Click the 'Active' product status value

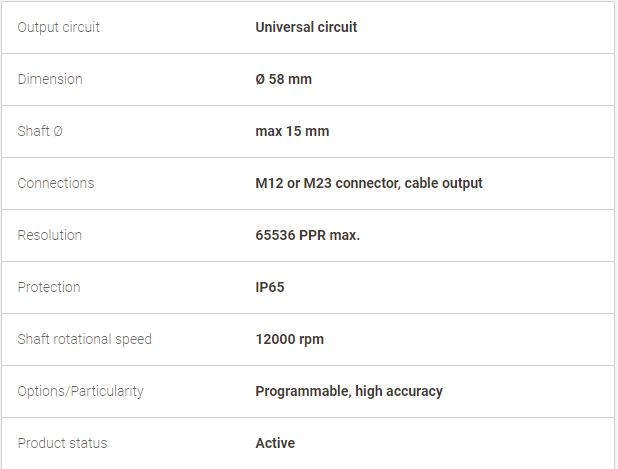[275, 443]
